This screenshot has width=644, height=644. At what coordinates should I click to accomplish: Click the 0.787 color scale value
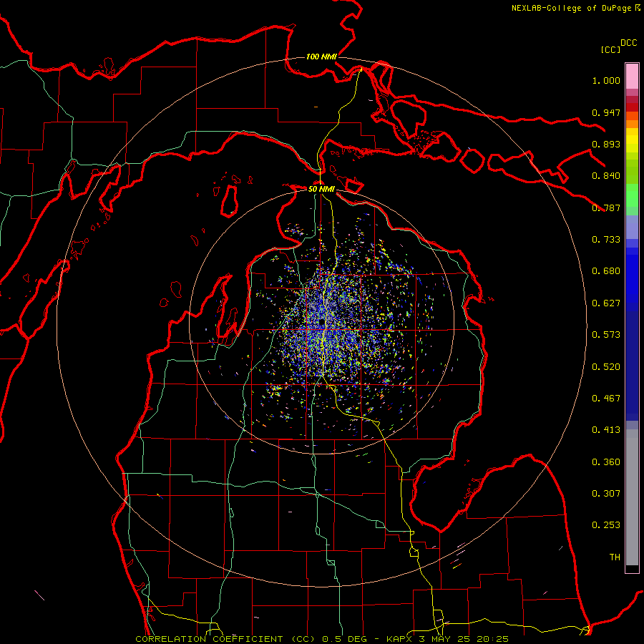tap(606, 208)
